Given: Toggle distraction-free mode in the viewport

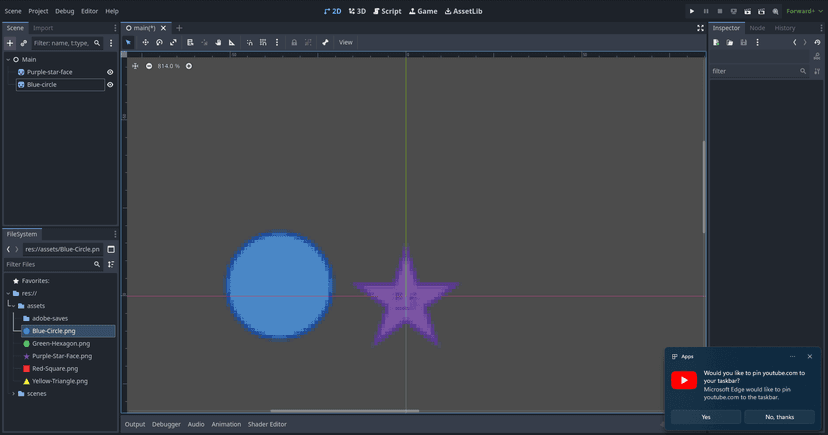Looking at the screenshot, I should pyautogui.click(x=700, y=28).
